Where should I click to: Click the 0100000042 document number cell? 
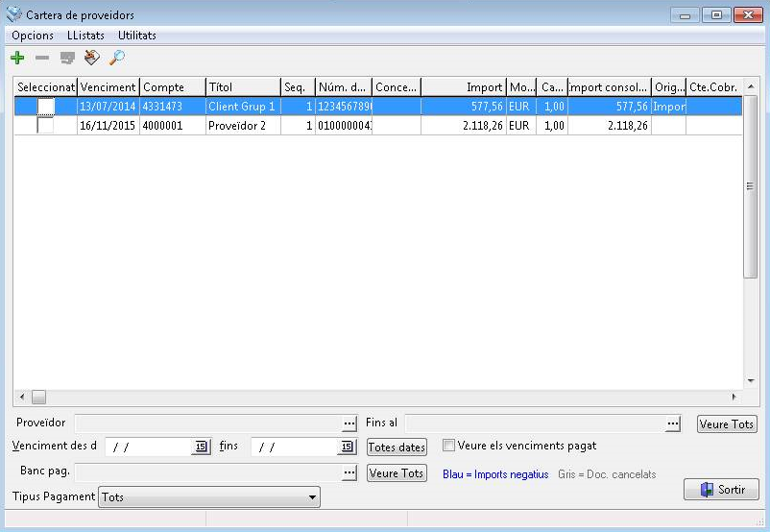point(344,125)
